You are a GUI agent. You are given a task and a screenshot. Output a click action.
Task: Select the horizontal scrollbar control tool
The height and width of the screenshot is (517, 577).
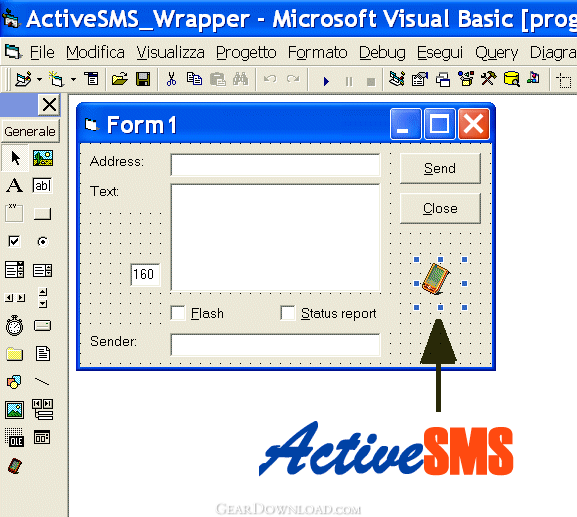(15, 298)
